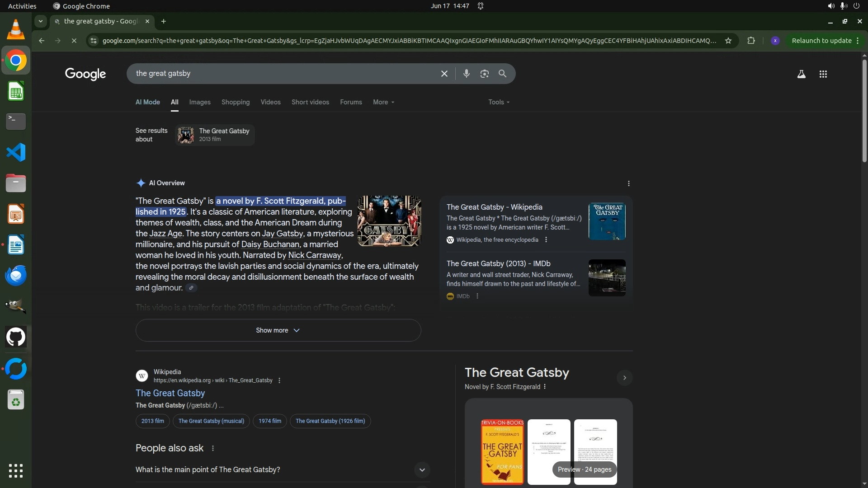Open The Great Gatsby musical chip
868x488 pixels.
click(211, 421)
